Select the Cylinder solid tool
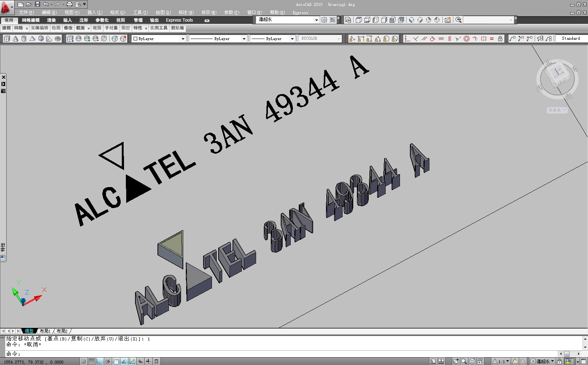588x365 pixels. click(24, 39)
